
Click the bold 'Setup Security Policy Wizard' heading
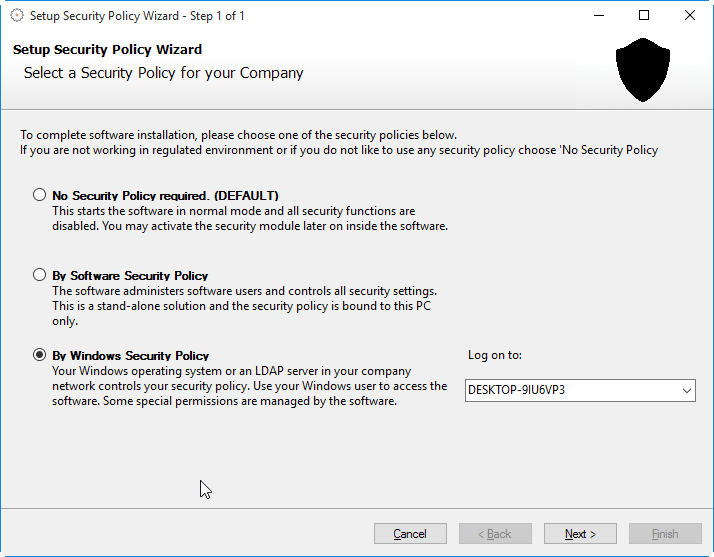coord(107,49)
